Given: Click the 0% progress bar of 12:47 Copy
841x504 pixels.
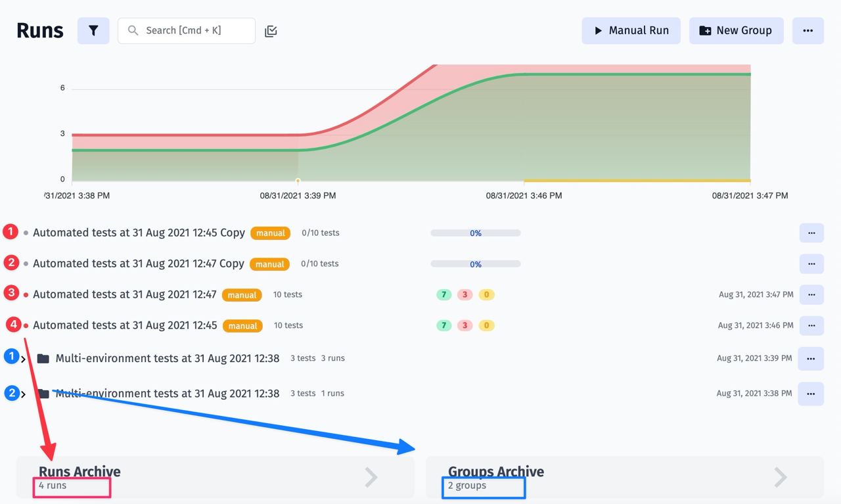Looking at the screenshot, I should [x=476, y=264].
